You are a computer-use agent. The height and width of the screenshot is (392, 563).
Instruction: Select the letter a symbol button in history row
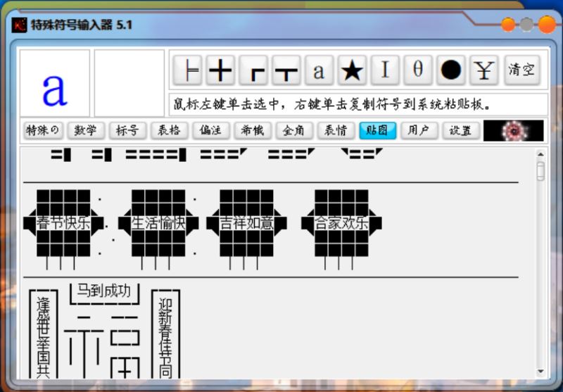(x=320, y=70)
